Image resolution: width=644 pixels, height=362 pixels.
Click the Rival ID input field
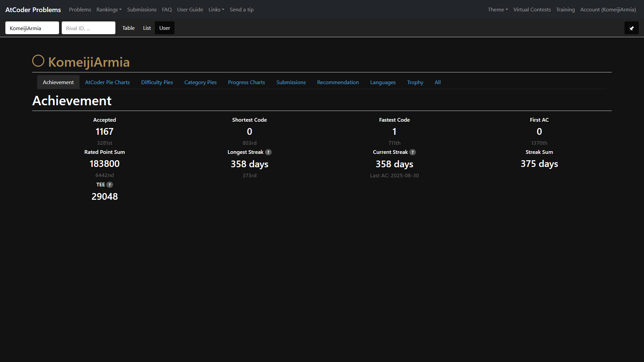pyautogui.click(x=89, y=28)
